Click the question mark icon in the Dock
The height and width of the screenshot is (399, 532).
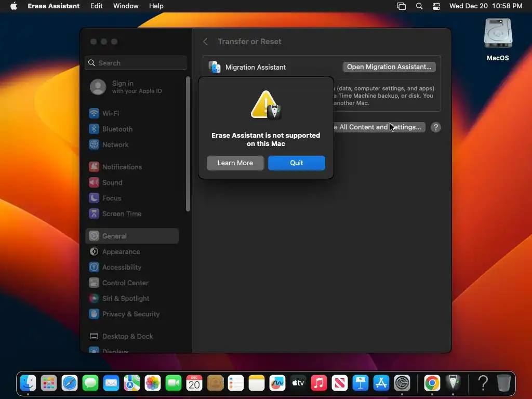click(483, 383)
